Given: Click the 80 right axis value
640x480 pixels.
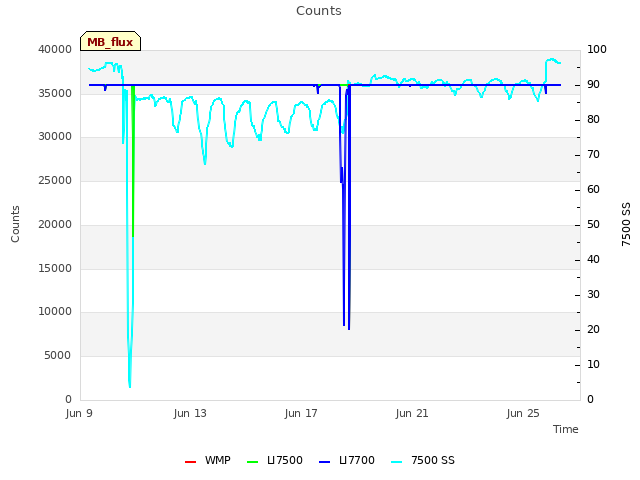Looking at the screenshot, I should (593, 120).
